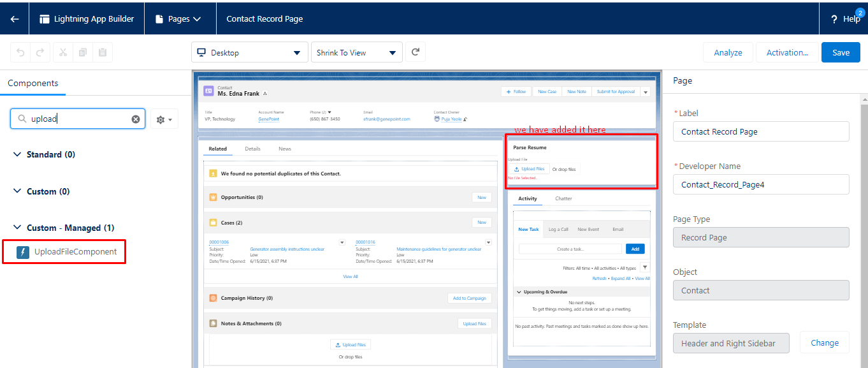This screenshot has height=368, width=868.
Task: Select the UploadFileComponent item
Action: click(x=64, y=252)
